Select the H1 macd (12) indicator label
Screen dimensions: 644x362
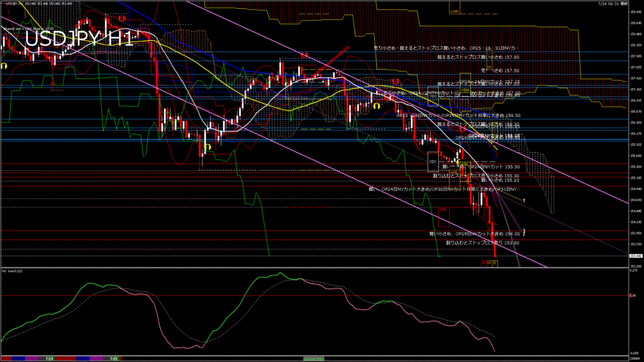(x=13, y=271)
